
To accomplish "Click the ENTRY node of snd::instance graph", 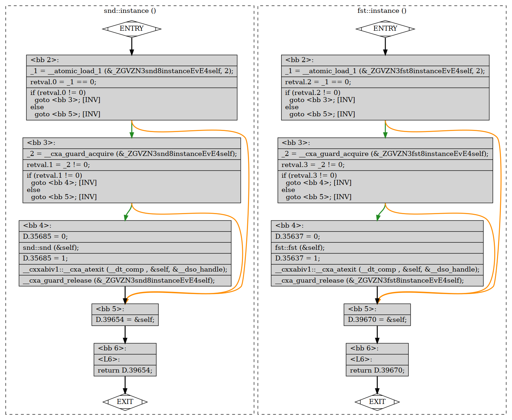I will point(132,29).
